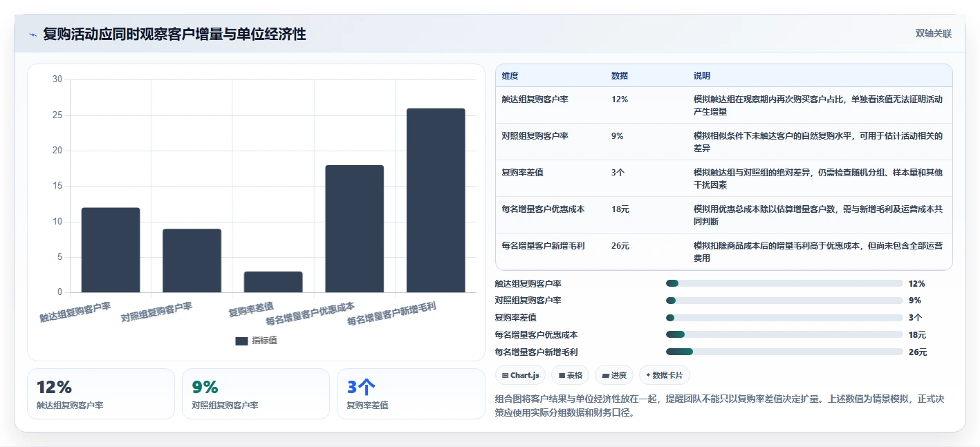This screenshot has height=447, width=980.
Task: Click the title 复购活动应同时观察客户增量与单位经济性
Action: [x=174, y=34]
